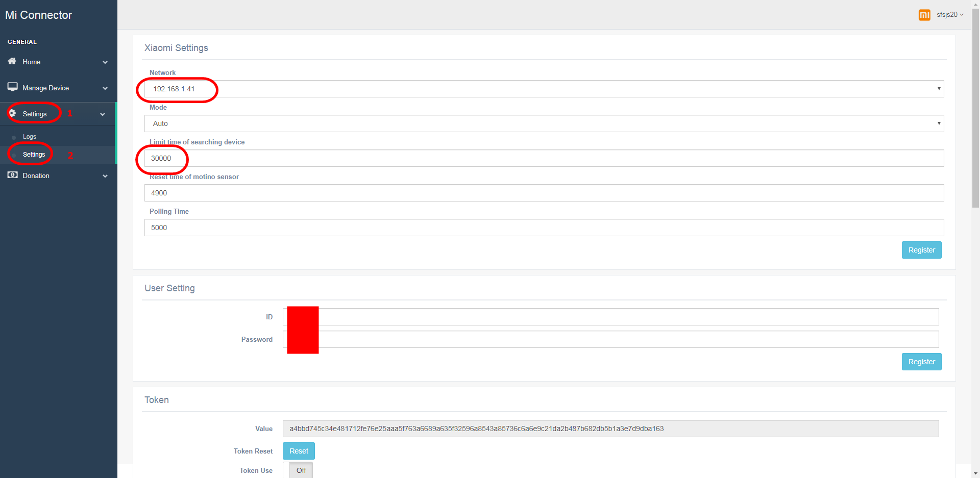Click the orange Mi logo icon
Screen dimensions: 980x478
[x=924, y=15]
